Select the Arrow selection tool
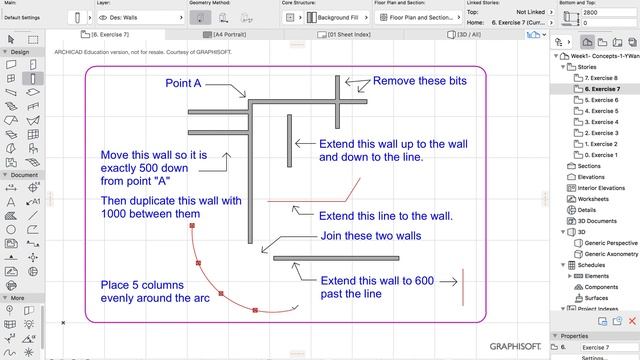The height and width of the screenshot is (360, 640). pyautogui.click(x=11, y=39)
